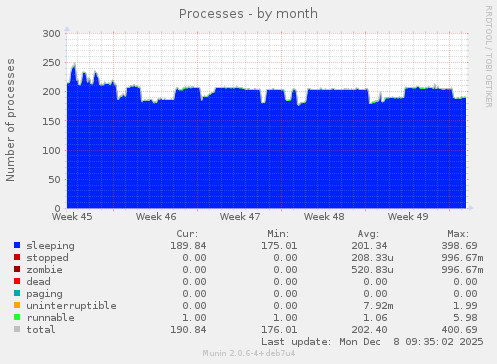
Task: Select the 'sleeping' legend label
Action: [x=50, y=246]
